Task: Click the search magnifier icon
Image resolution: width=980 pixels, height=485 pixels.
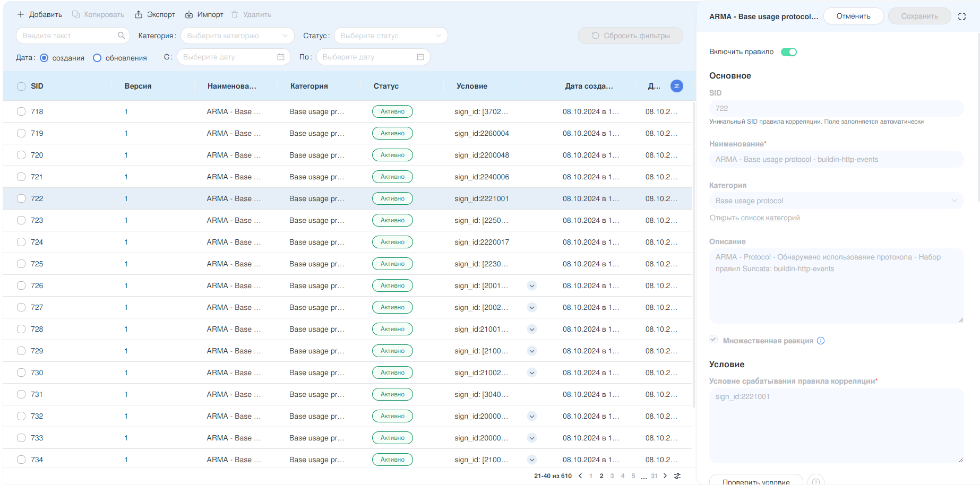Action: (121, 36)
